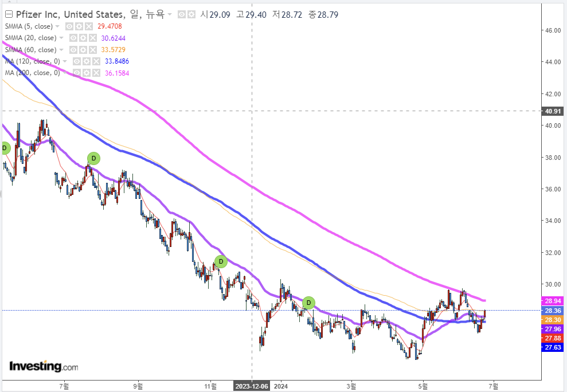This screenshot has height=392, width=567.
Task: Click the 7월 label at left of time axis
Action: [64, 386]
